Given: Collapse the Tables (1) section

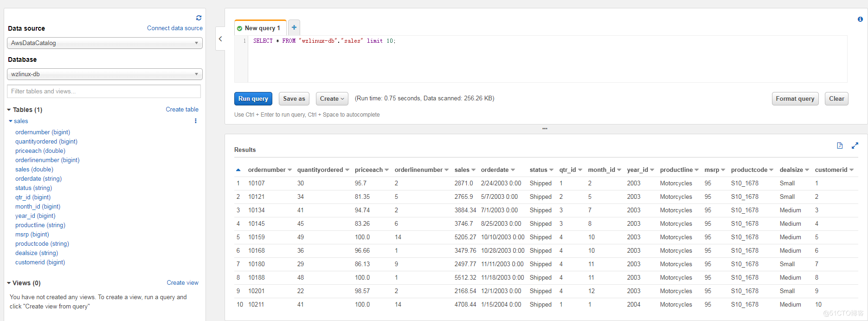Looking at the screenshot, I should [9, 110].
